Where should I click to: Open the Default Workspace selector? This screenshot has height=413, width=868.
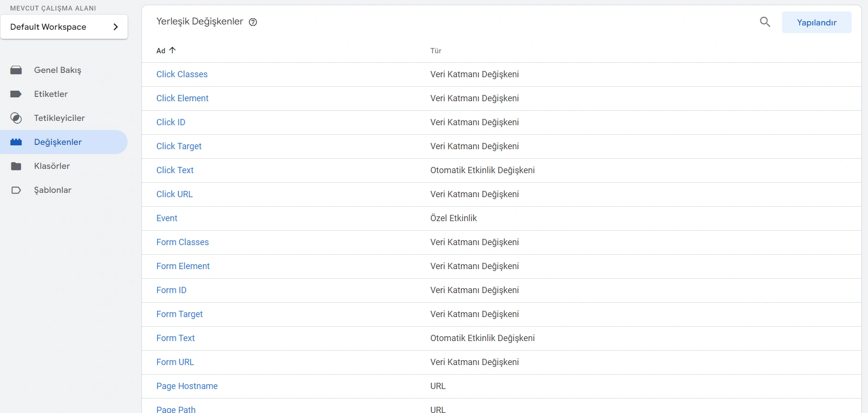(64, 27)
